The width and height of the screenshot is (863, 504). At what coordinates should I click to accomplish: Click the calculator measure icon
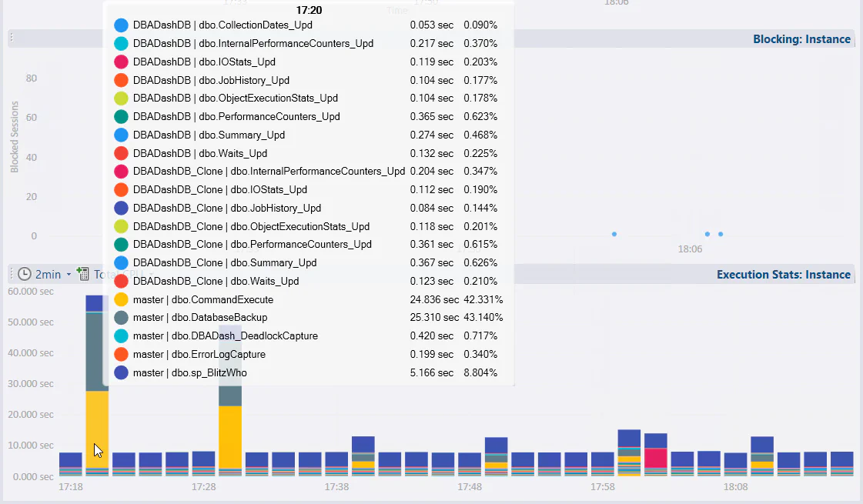point(82,273)
